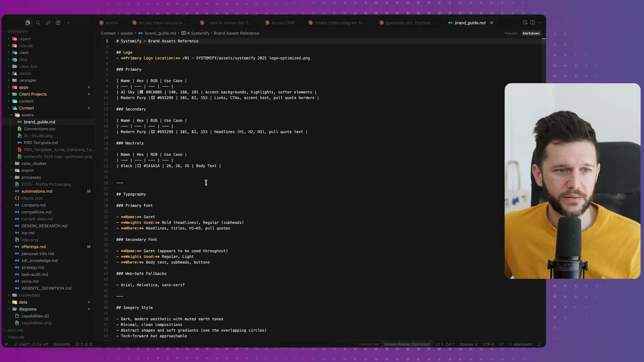The height and width of the screenshot is (362, 644).
Task: Open the Extensions view
Action: [58, 22]
